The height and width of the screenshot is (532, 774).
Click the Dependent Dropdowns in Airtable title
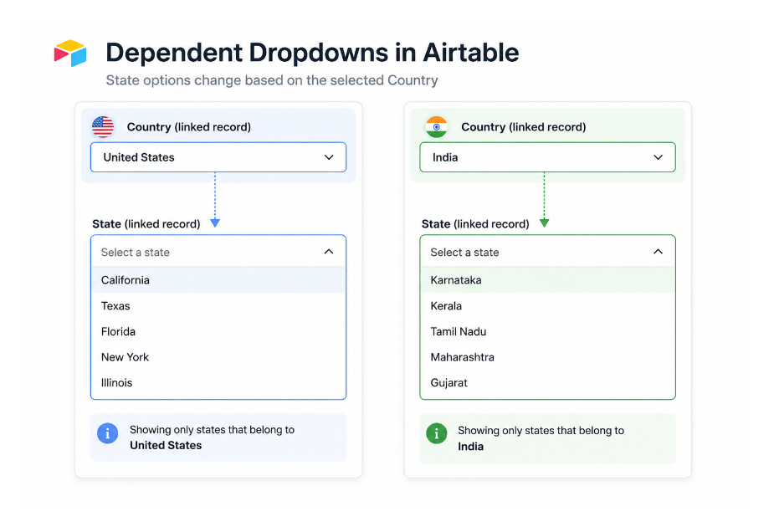point(312,53)
